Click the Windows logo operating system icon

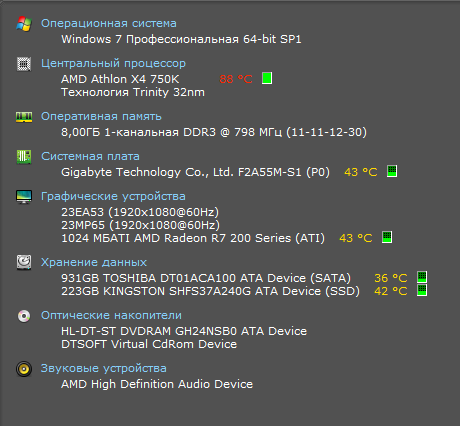point(24,24)
